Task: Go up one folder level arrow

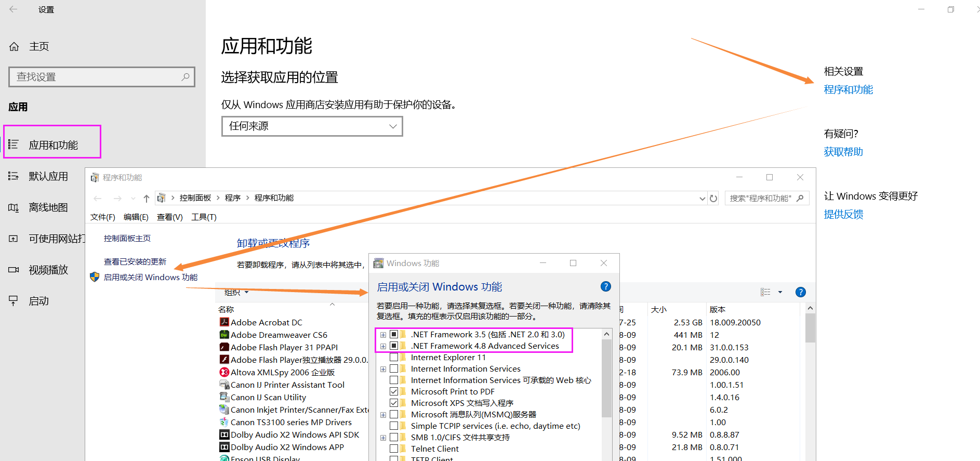Action: 147,199
